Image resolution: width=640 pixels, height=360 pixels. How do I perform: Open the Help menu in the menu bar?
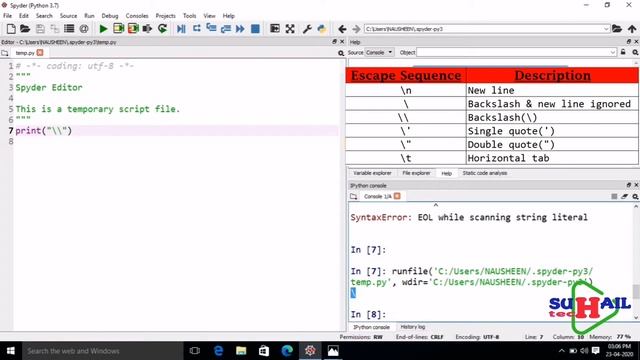228,16
